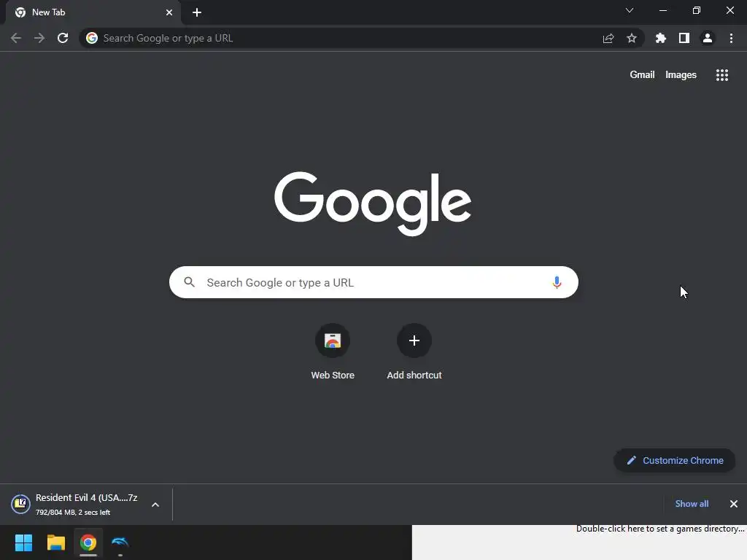Reload the current page

coord(63,38)
